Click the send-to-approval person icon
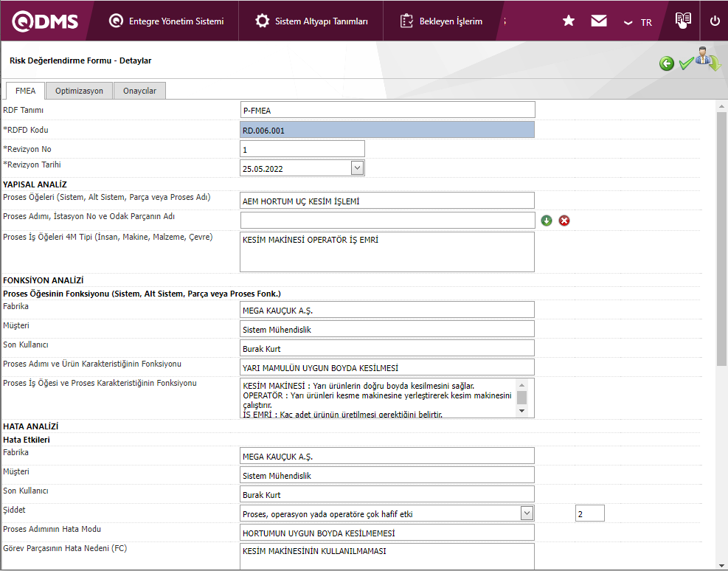Viewport: 728px width, 571px height. tap(707, 61)
